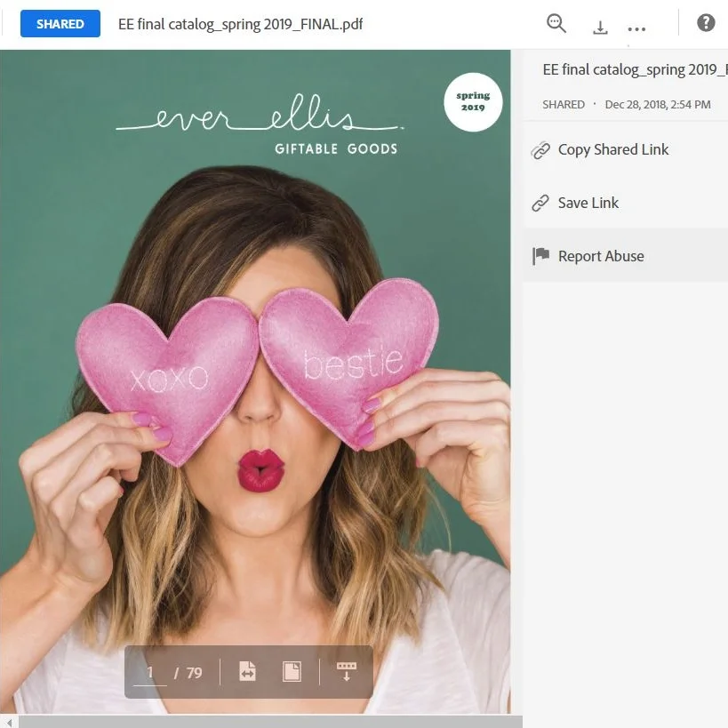Click the link icon beside Save Link

[540, 203]
